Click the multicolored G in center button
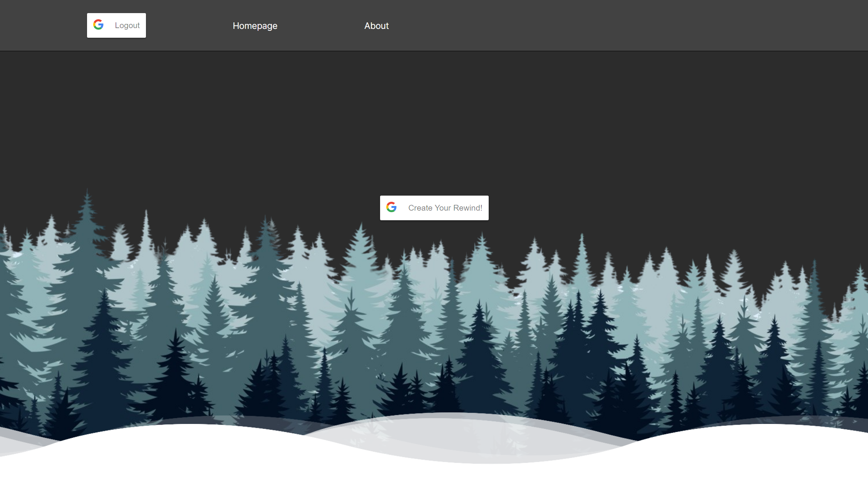 point(392,208)
